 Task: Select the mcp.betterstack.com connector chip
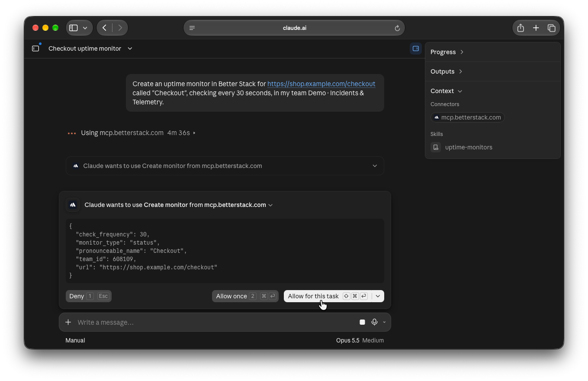pos(467,117)
